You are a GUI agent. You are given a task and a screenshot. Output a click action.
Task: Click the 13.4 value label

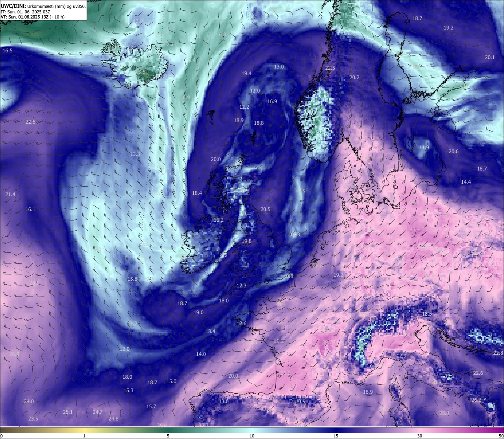[210, 331]
